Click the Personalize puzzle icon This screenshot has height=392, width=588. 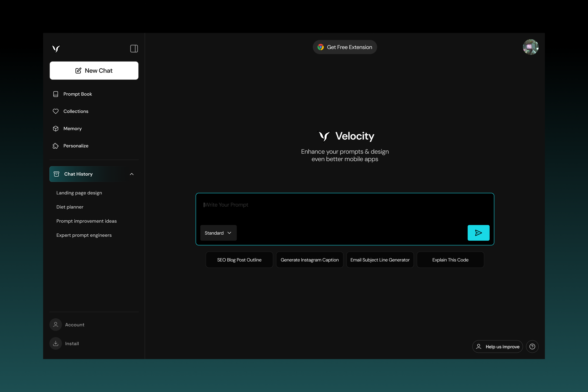tap(56, 146)
